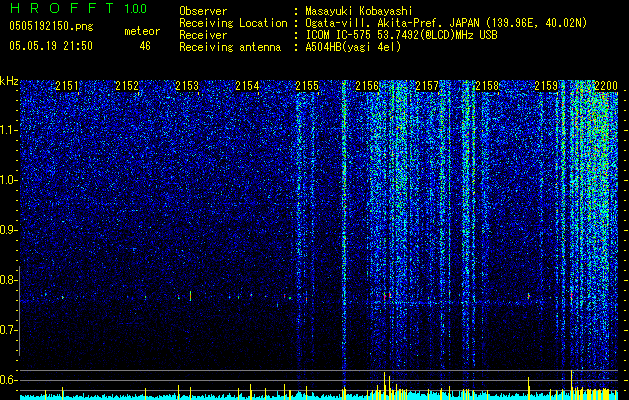Click the 2151 time marker
Image resolution: width=629 pixels, height=400 pixels.
click(67, 86)
